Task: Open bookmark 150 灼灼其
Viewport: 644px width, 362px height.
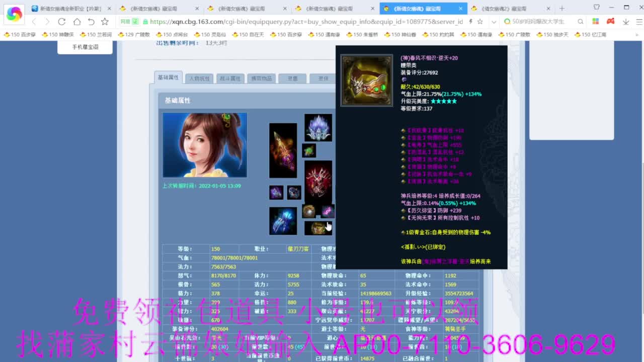Action: (x=438, y=34)
